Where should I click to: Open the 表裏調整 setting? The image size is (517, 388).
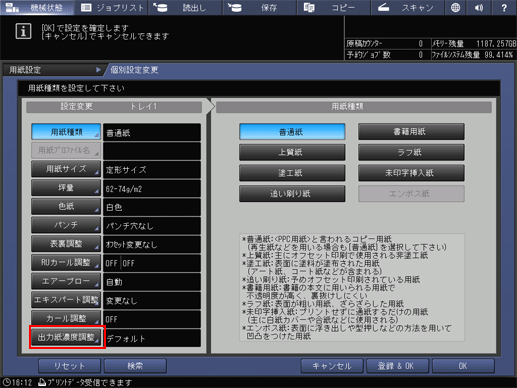pyautogui.click(x=66, y=244)
